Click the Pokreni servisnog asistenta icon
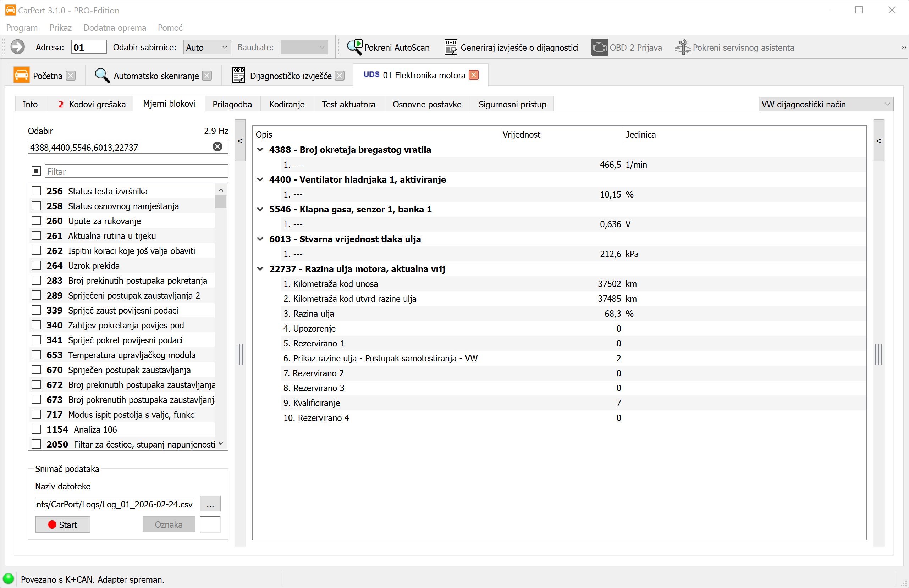The height and width of the screenshot is (588, 909). (x=682, y=48)
